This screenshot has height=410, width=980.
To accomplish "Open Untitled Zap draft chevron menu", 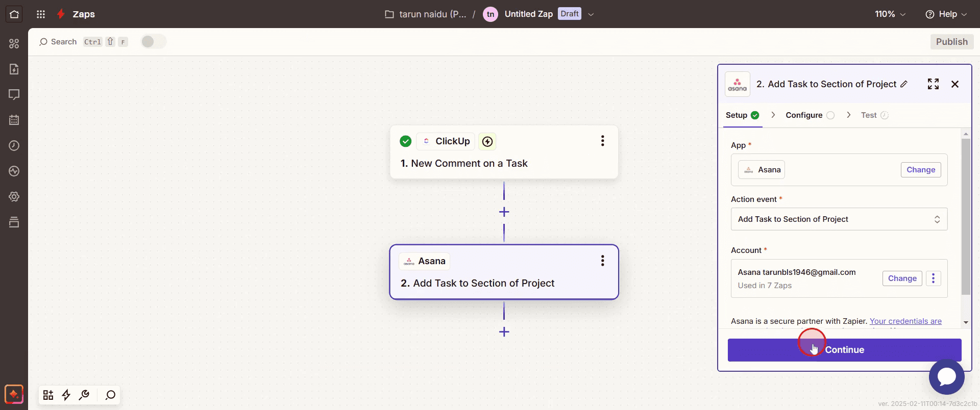I will tap(591, 14).
